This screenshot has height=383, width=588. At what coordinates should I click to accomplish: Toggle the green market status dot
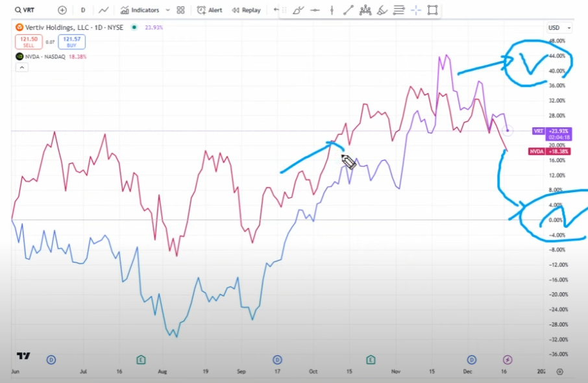click(134, 27)
